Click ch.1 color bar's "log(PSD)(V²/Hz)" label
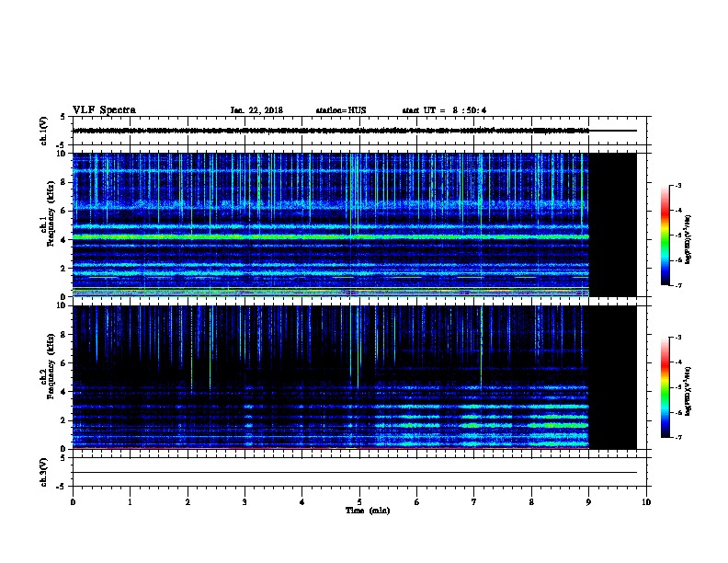 pyautogui.click(x=688, y=239)
